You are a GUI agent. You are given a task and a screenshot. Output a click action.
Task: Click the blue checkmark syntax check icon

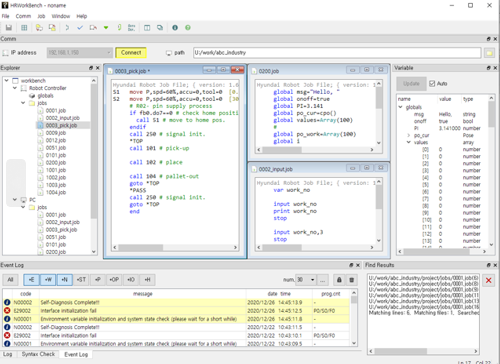point(80,28)
